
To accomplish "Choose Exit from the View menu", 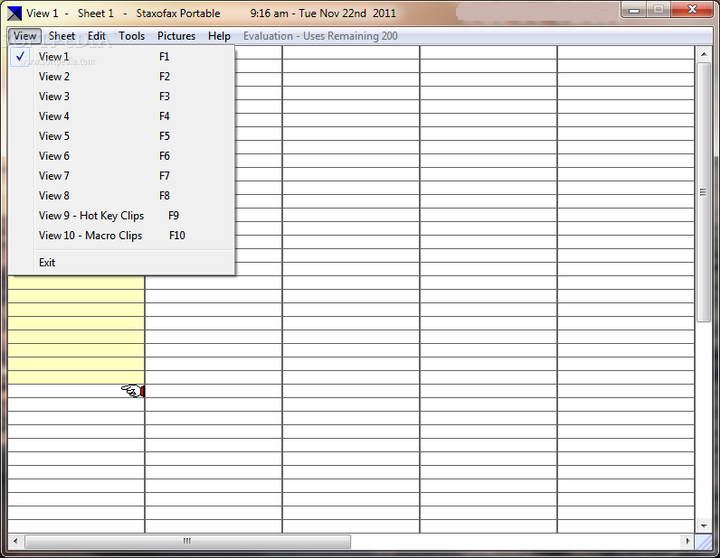I will pos(122,262).
